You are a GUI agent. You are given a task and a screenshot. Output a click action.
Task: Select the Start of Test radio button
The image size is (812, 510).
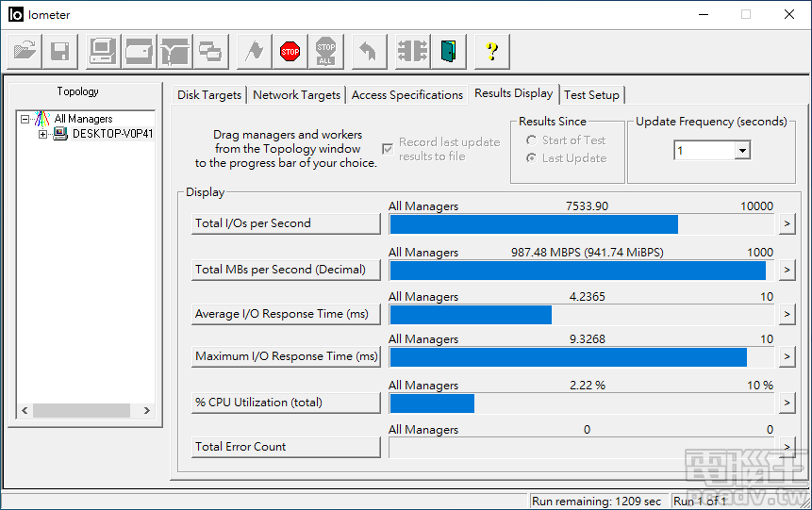click(x=531, y=140)
